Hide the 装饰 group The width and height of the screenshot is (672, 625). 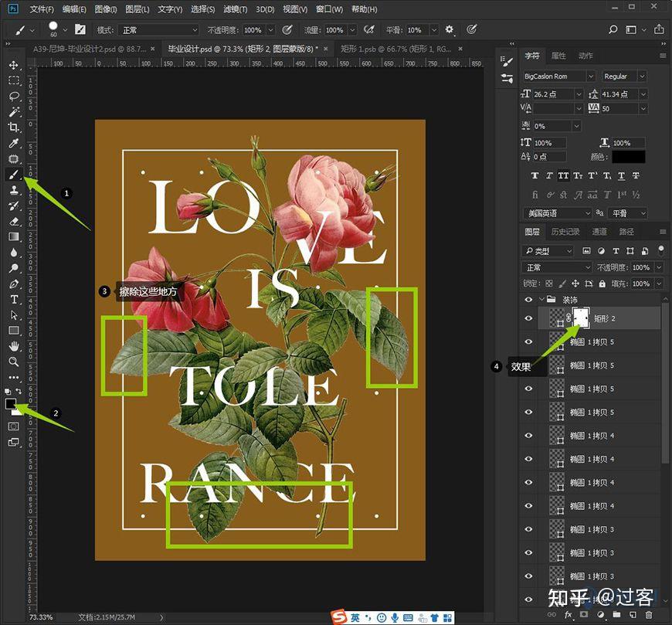pyautogui.click(x=528, y=299)
